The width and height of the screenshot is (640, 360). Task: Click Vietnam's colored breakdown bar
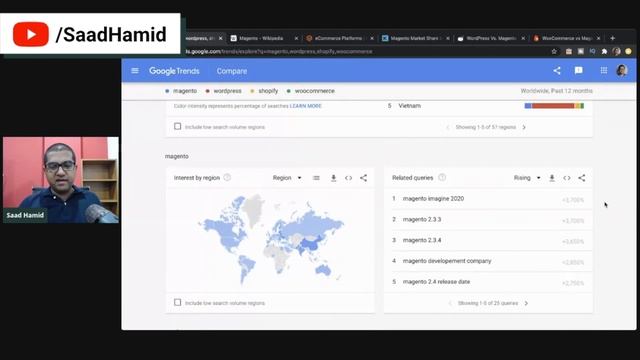point(554,106)
